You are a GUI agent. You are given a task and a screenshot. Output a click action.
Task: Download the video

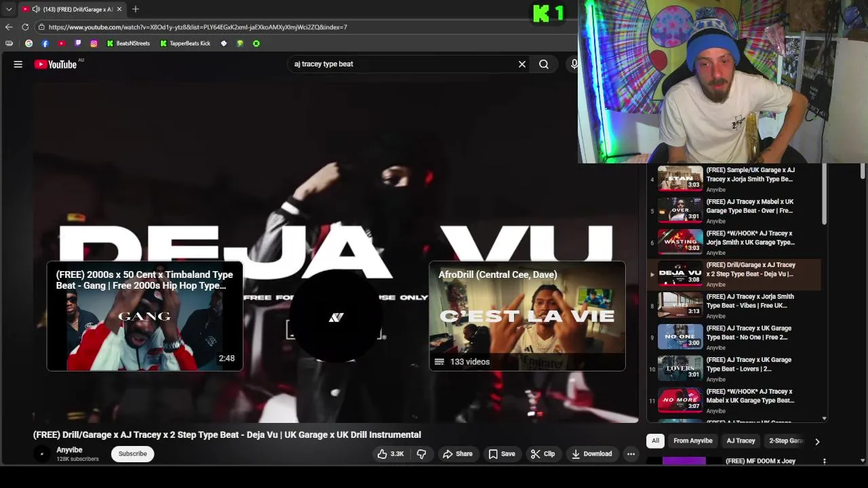[592, 454]
